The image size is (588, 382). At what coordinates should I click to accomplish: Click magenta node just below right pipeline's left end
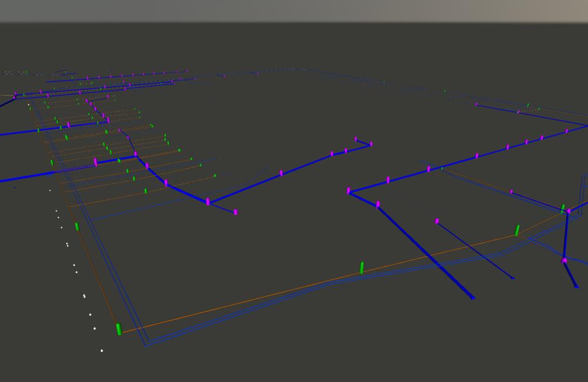377,205
